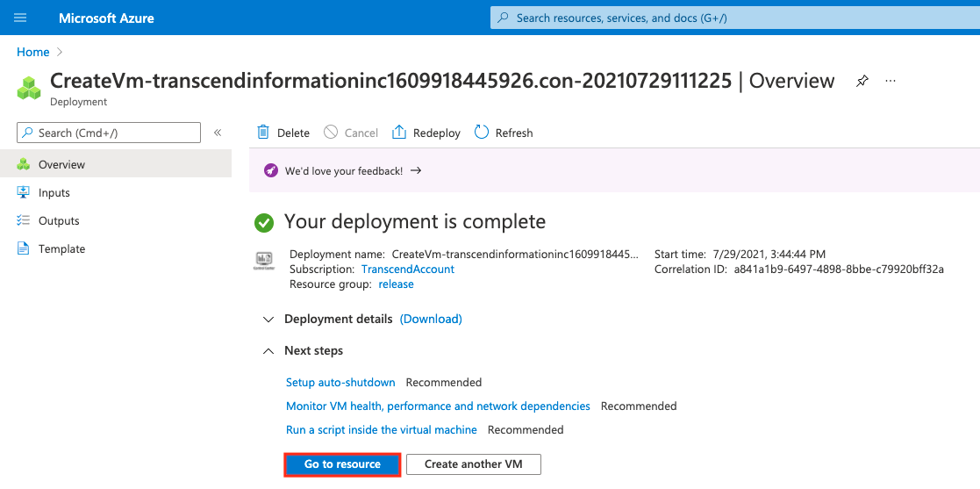The width and height of the screenshot is (980, 489).
Task: Click the Deployment subtitle under the title
Action: (78, 101)
